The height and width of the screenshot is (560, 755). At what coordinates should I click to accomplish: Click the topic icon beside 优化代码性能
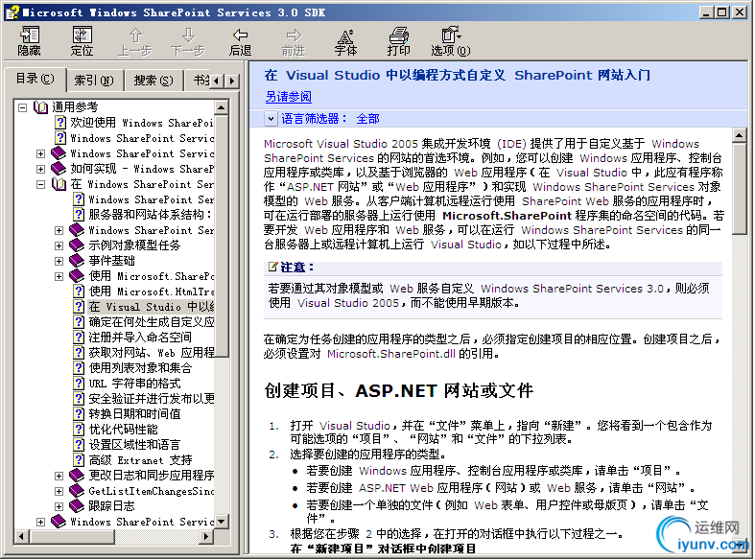pos(79,430)
